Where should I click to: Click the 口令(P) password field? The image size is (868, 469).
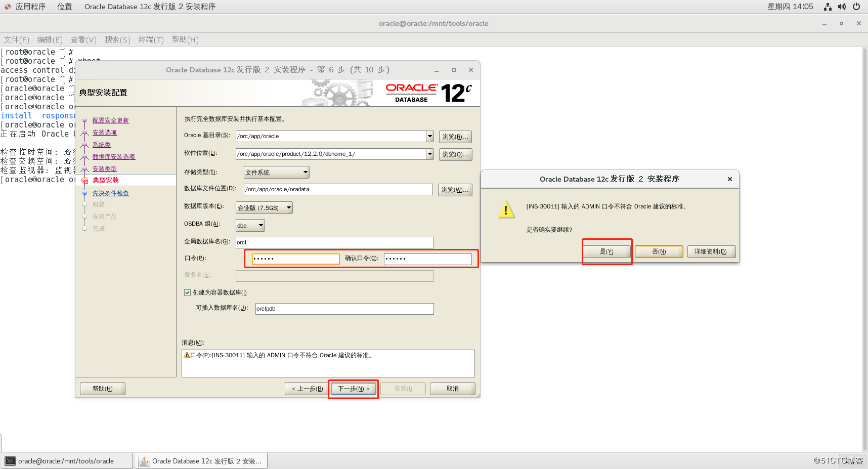click(296, 259)
